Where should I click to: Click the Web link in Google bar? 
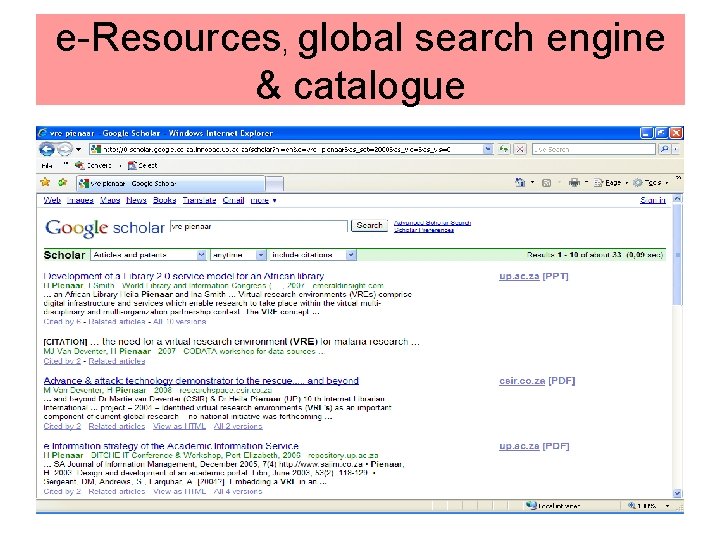52,200
